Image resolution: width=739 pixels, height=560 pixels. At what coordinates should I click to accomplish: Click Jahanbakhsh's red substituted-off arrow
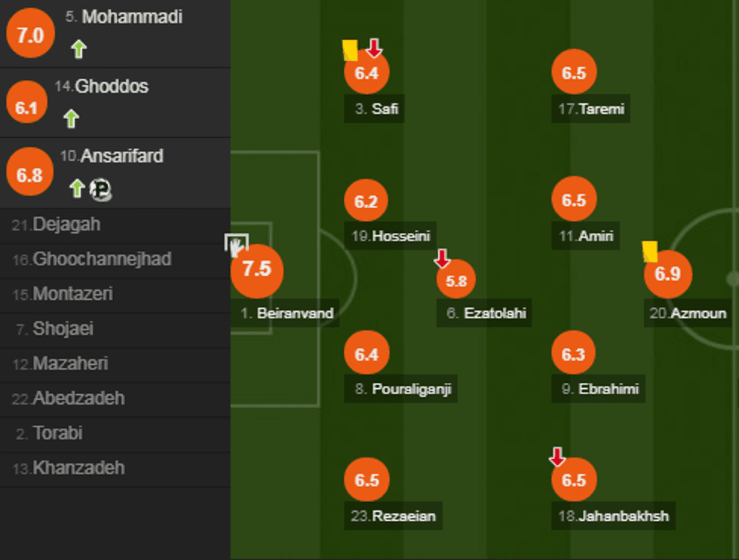coord(557,456)
